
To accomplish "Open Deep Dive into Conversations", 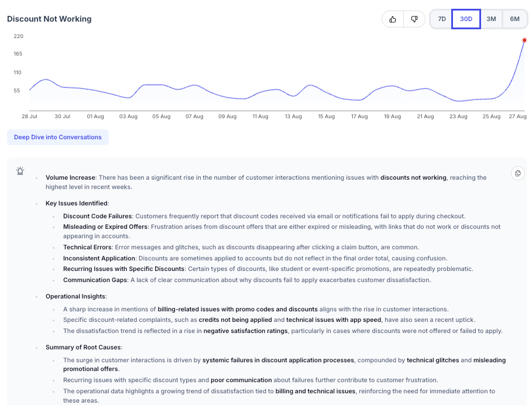I will 57,136.
